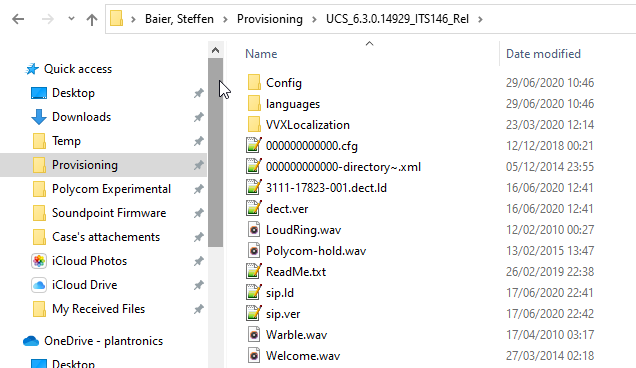Select the Config folder icon
The height and width of the screenshot is (368, 636).
(254, 83)
